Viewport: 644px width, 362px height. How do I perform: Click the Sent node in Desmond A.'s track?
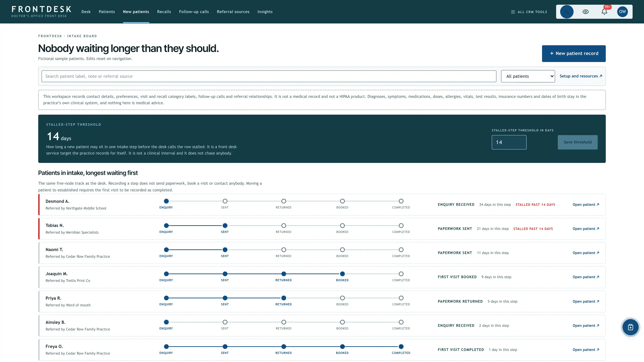(225, 201)
